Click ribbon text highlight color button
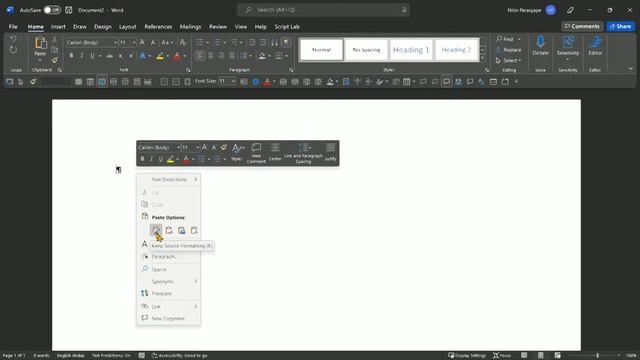The height and width of the screenshot is (360, 640). point(160,56)
